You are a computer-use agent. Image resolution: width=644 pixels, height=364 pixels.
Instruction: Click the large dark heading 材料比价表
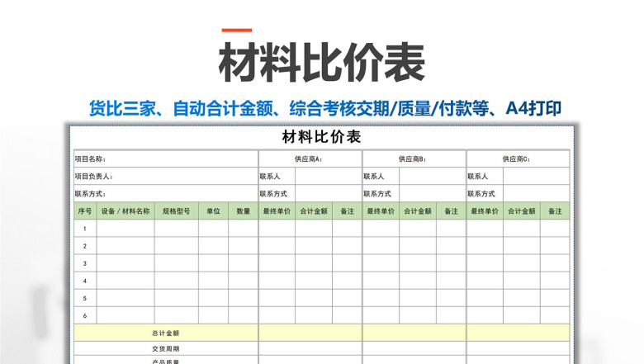click(322, 63)
